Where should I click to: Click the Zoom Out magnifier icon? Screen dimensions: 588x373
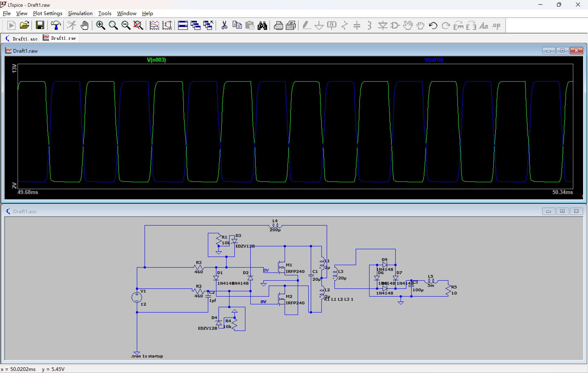point(126,25)
